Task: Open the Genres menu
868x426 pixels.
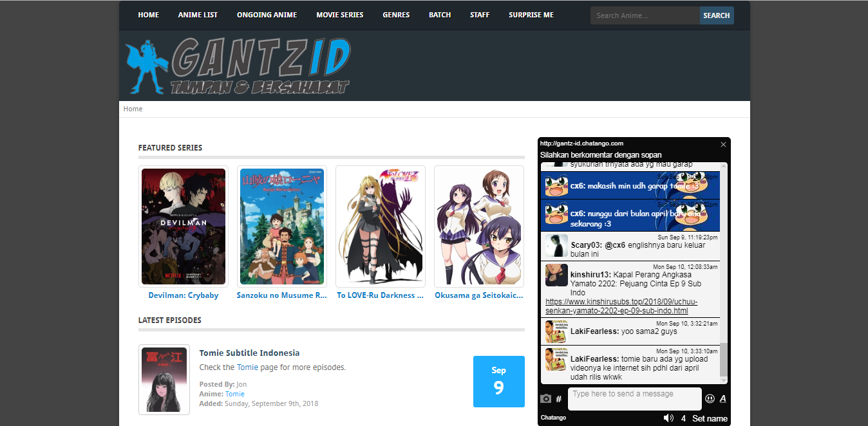Action: 396,15
